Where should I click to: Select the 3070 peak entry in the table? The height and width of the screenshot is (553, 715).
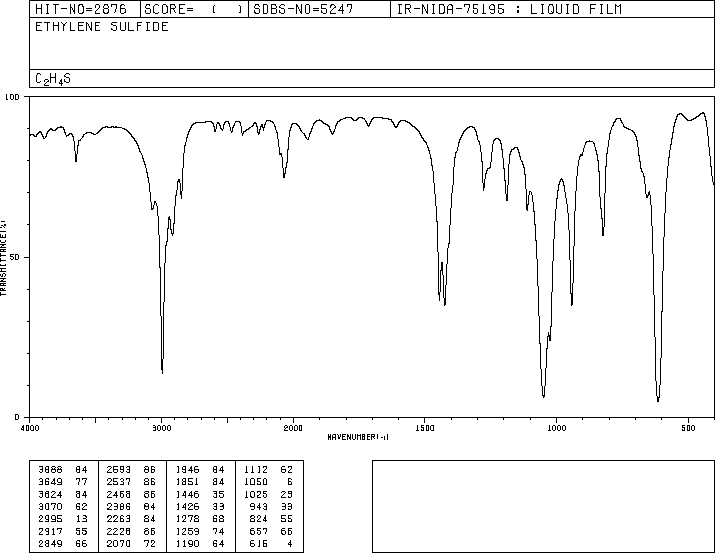click(x=63, y=506)
